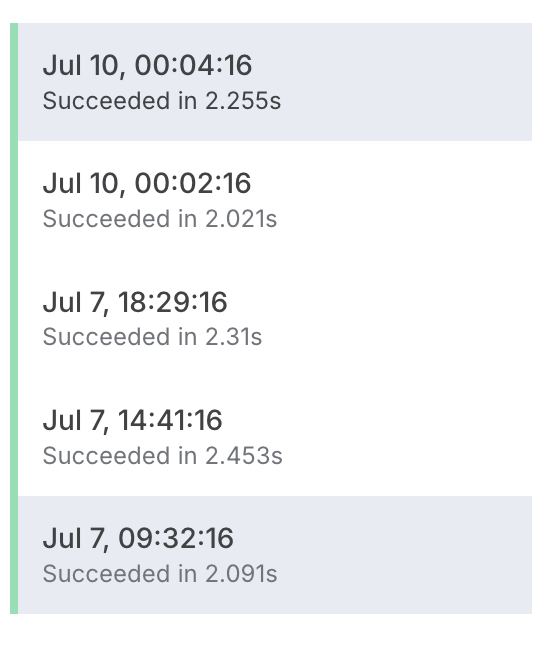Viewport: 554px width, 670px height.
Task: Click empty area of highlighted 09:32:16 row
Action: 406,555
